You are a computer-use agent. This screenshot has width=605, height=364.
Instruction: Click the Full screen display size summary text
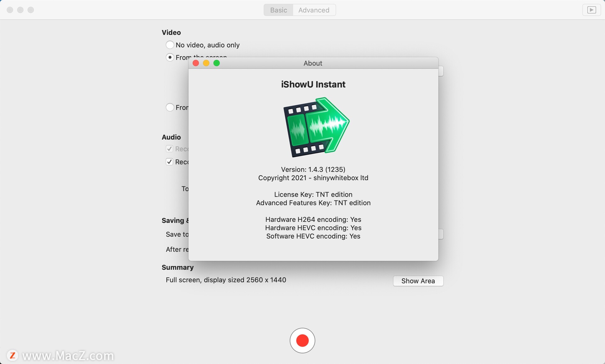click(226, 280)
